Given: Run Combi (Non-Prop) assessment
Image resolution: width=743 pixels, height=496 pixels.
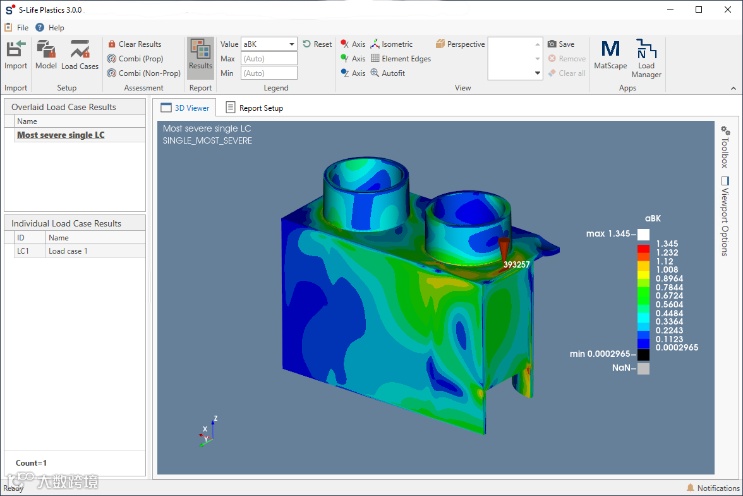Looking at the screenshot, I should (144, 73).
